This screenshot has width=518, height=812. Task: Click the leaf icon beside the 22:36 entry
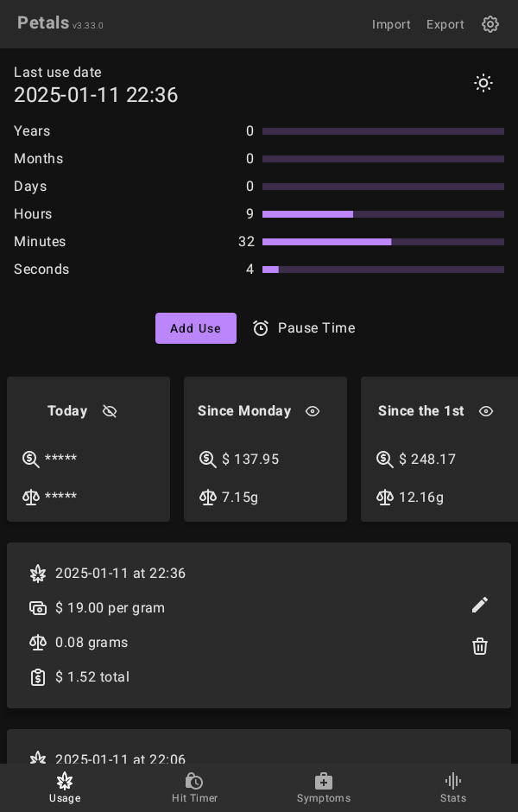(x=38, y=574)
